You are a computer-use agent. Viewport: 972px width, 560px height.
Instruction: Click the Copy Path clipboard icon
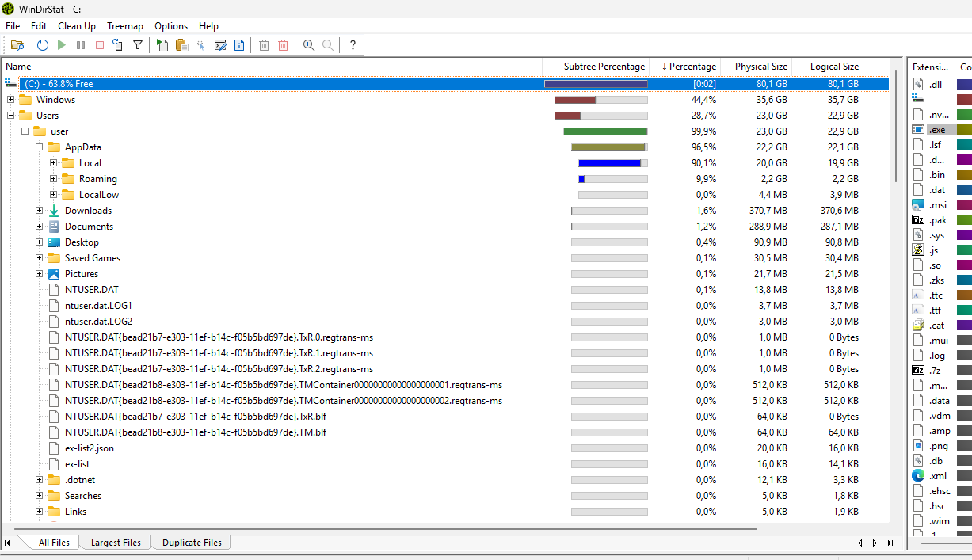point(181,45)
